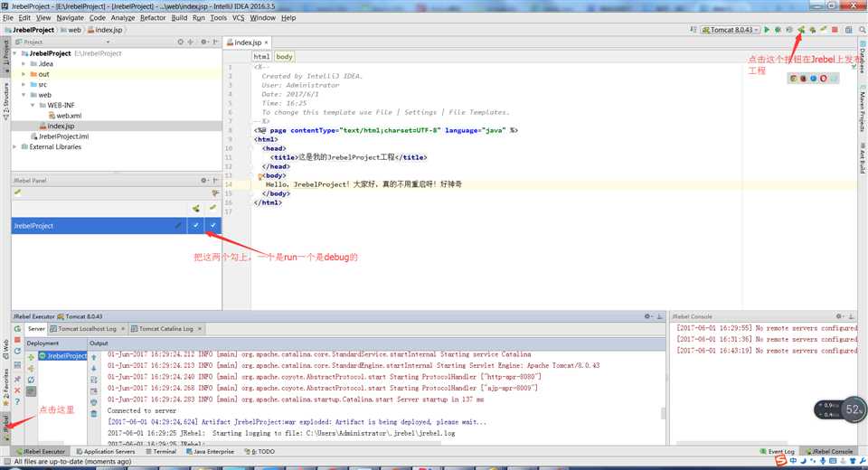Click the help question mark icon
Viewport: 868px width, 470px height.
pyautogui.click(x=17, y=401)
